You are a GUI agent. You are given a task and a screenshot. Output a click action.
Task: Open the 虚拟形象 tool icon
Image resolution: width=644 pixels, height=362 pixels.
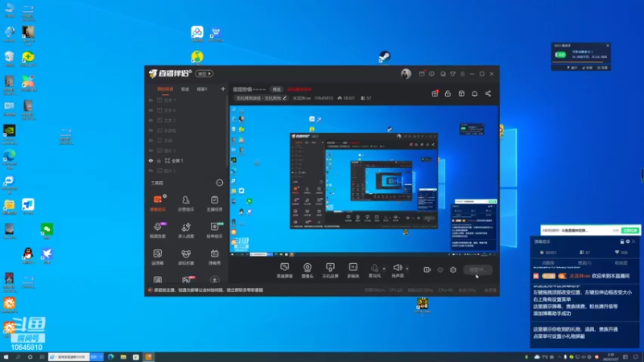pyautogui.click(x=186, y=257)
